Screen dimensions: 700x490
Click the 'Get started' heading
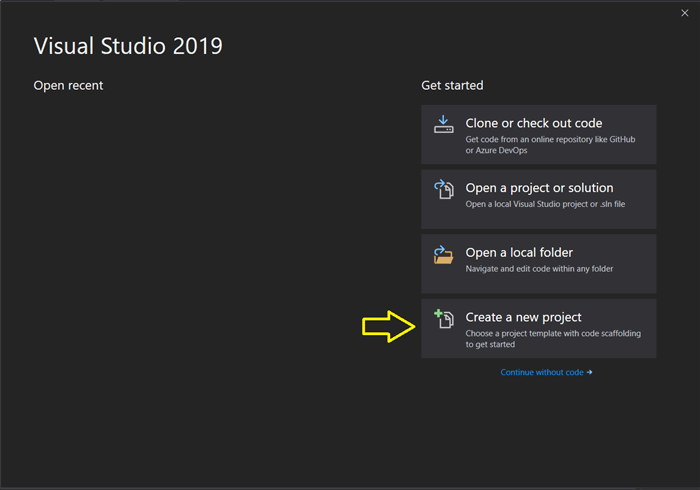pyautogui.click(x=452, y=85)
